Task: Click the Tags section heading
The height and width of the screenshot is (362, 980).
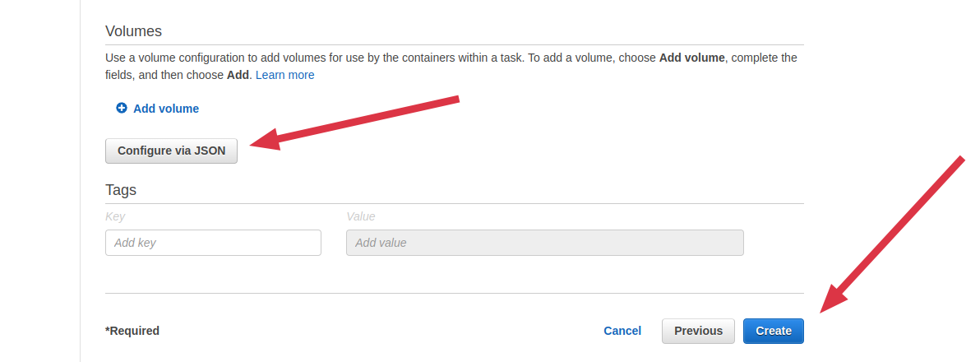Action: click(121, 190)
